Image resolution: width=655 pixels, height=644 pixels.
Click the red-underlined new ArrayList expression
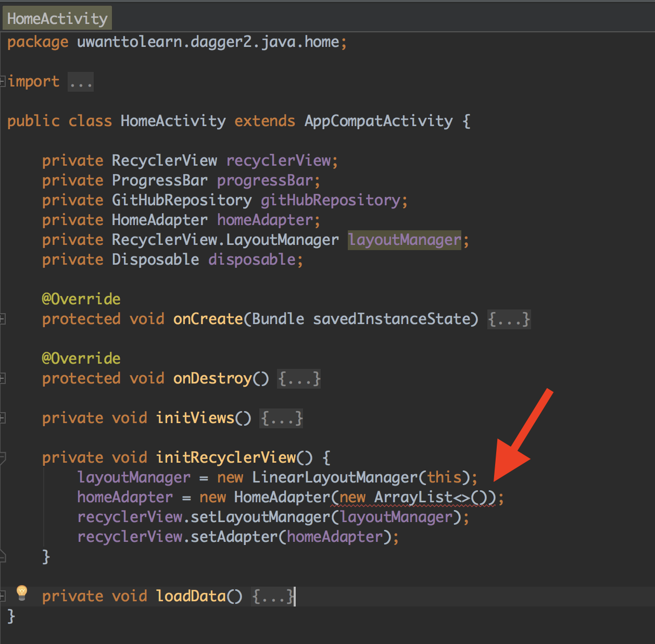pos(413,497)
